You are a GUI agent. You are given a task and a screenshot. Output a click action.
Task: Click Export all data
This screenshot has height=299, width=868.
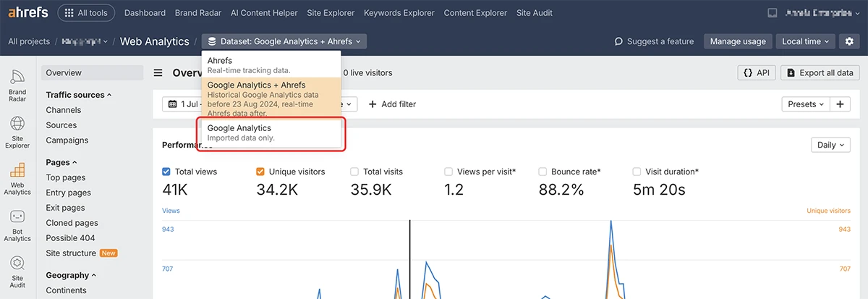coord(820,72)
